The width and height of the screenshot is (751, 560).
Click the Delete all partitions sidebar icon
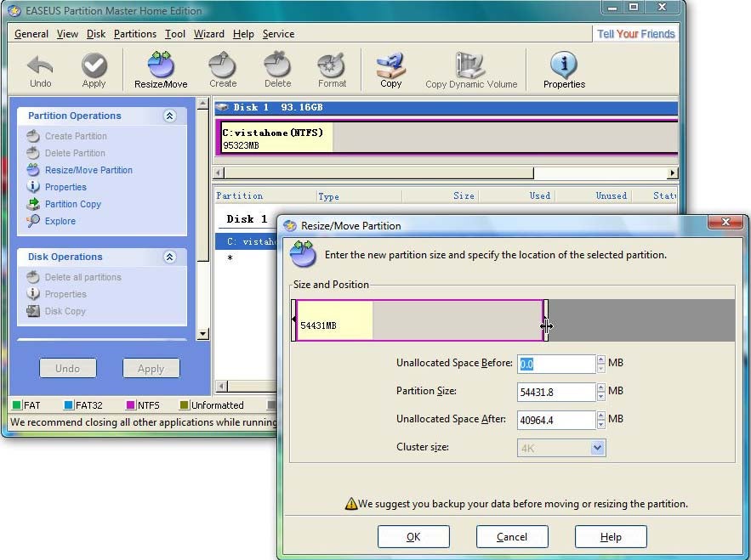[x=33, y=277]
